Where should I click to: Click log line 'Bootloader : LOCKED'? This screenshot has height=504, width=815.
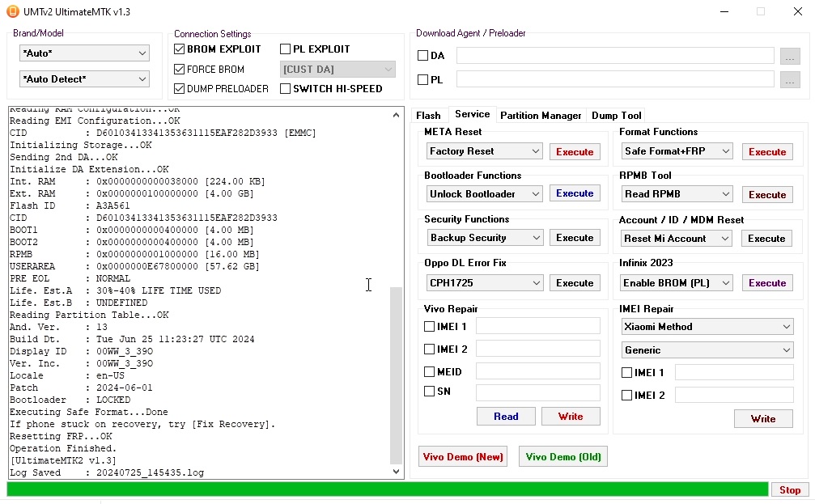click(x=70, y=400)
